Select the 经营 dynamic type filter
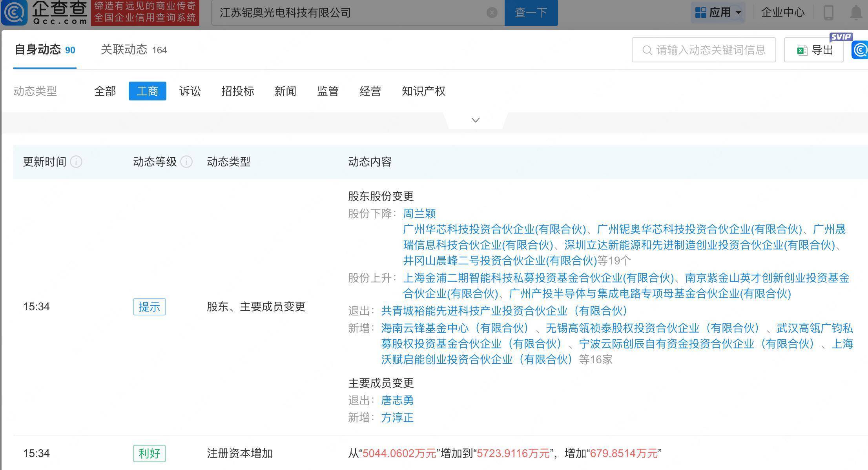 coord(370,91)
